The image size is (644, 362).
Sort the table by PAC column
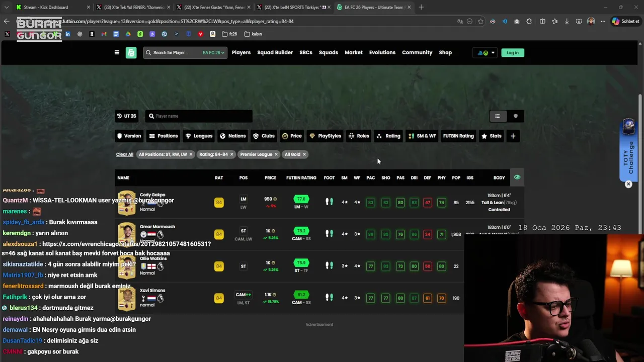(370, 177)
